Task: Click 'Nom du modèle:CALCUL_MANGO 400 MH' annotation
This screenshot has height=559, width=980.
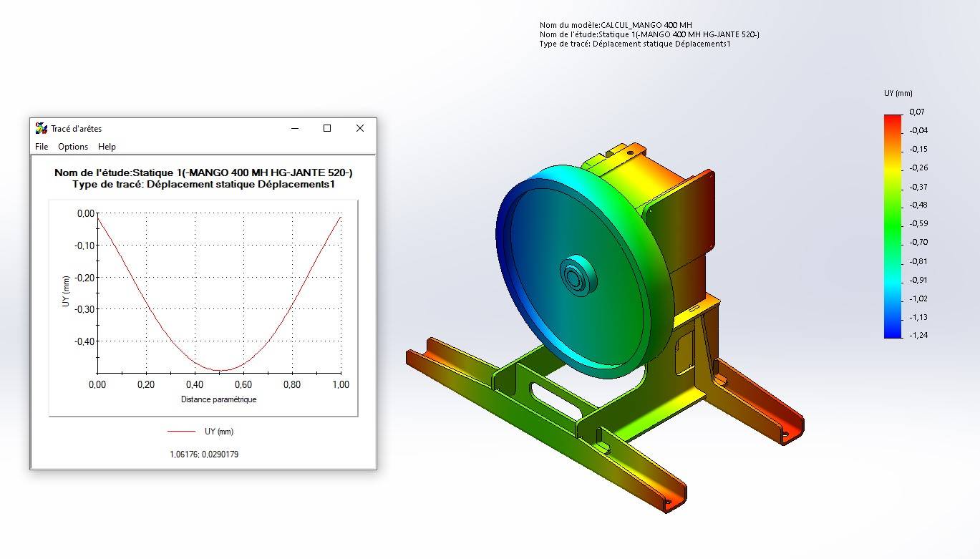Action: tap(616, 25)
